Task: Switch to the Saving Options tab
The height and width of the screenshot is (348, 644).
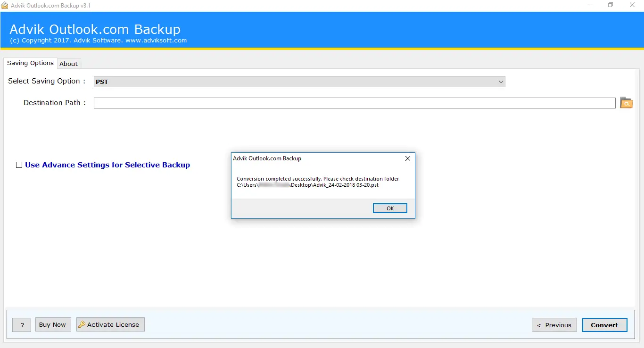Action: point(30,63)
